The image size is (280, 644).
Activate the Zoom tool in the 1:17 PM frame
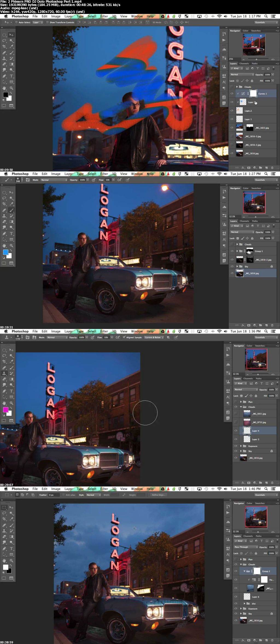click(x=11, y=88)
